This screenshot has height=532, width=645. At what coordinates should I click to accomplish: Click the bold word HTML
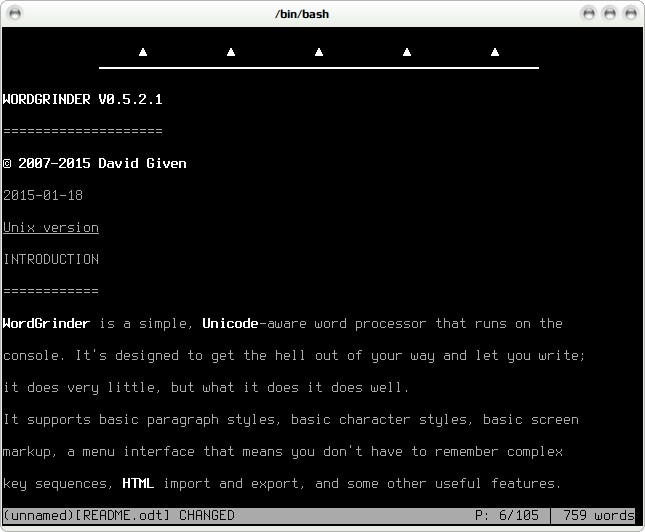[138, 483]
